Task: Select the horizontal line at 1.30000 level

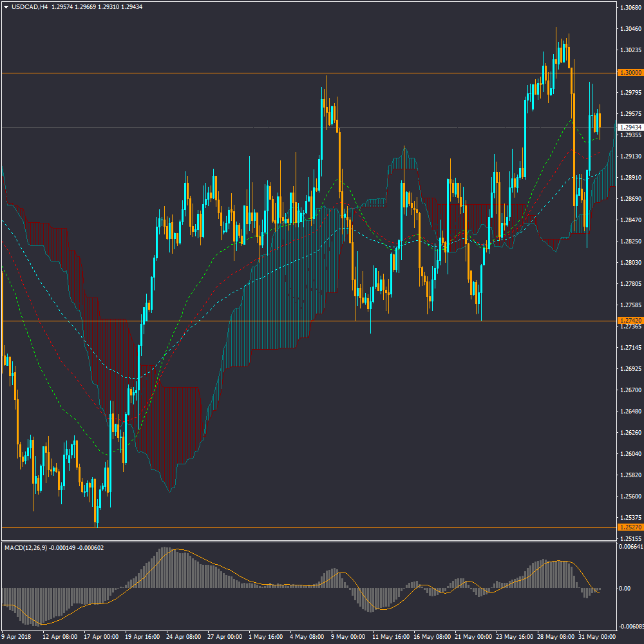Action: [x=193, y=73]
